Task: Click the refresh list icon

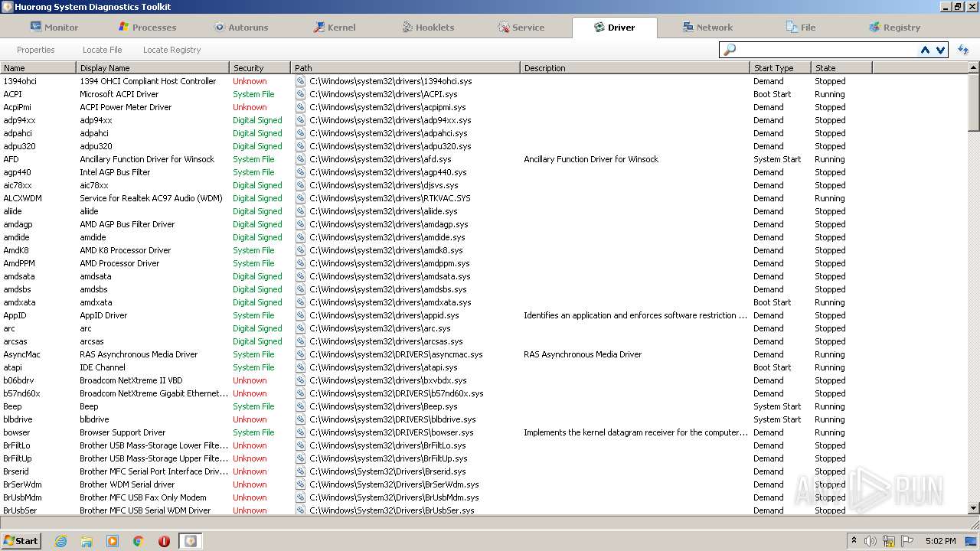Action: (963, 50)
